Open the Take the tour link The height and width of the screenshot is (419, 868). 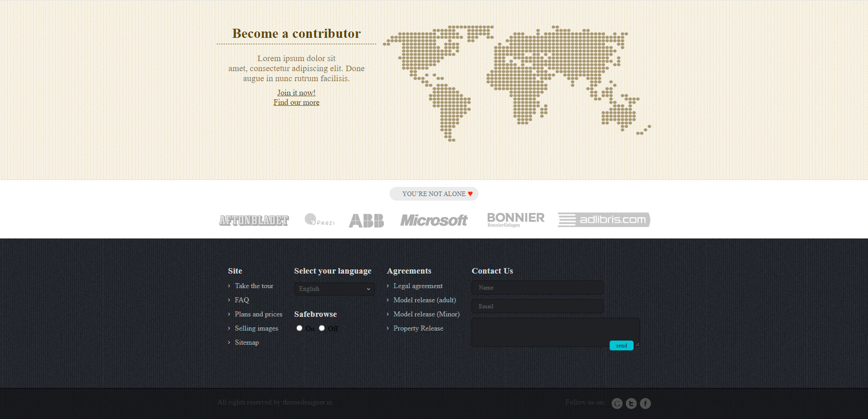click(x=254, y=286)
